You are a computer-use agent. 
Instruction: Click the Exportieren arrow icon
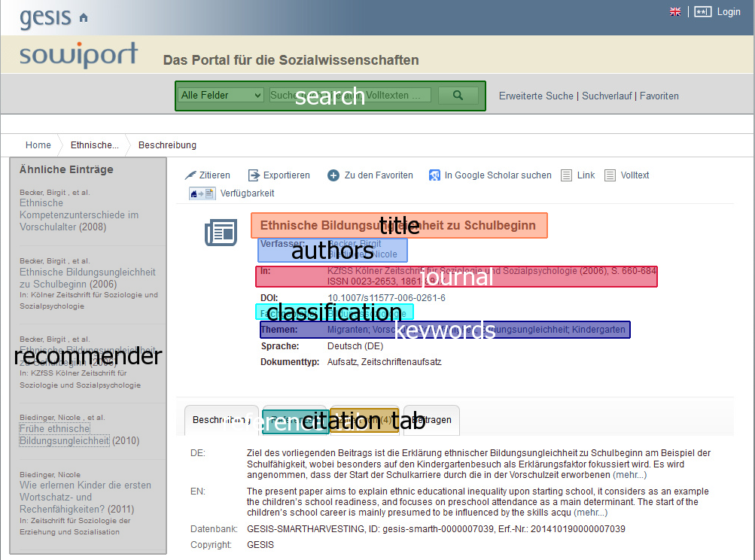pyautogui.click(x=254, y=175)
